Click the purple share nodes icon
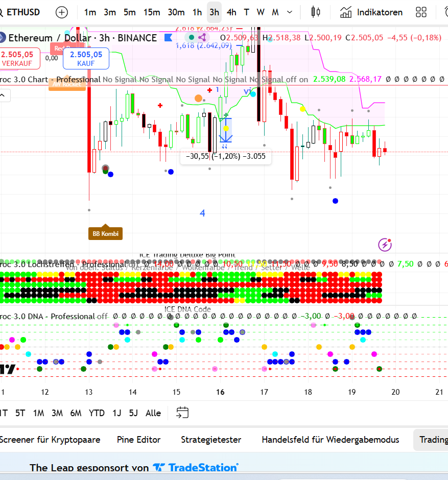448x480 pixels. 202,37
